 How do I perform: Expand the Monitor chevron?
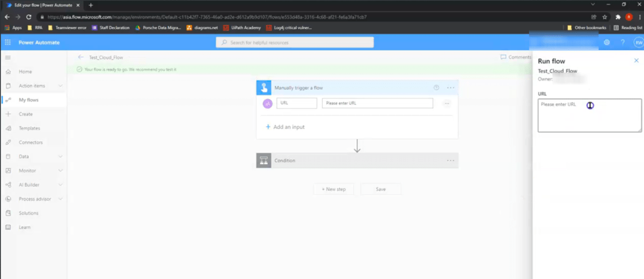60,170
